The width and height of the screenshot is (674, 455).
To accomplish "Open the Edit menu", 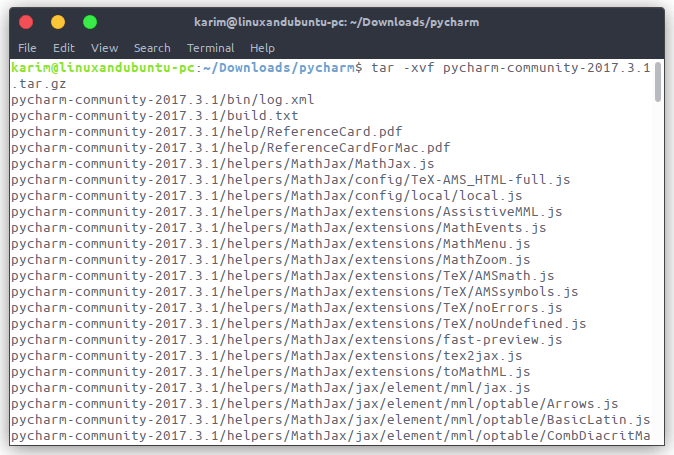I will pos(64,48).
